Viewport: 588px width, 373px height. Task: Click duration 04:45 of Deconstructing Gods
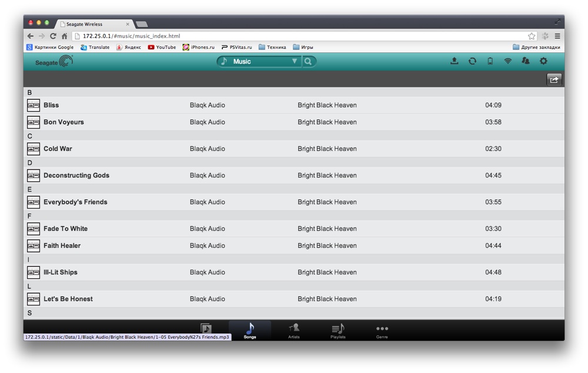[493, 175]
